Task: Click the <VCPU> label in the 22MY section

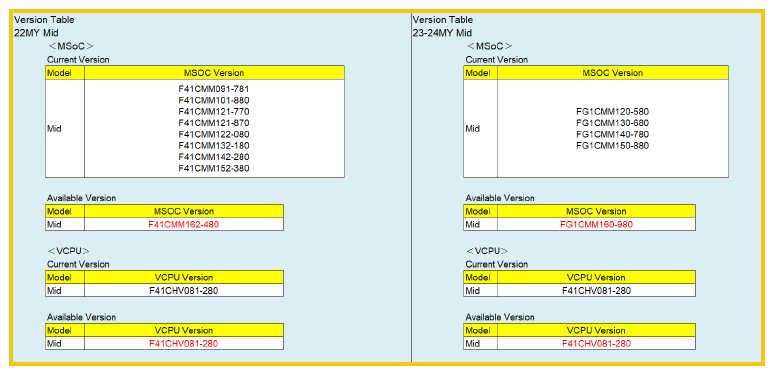Action: coord(69,251)
